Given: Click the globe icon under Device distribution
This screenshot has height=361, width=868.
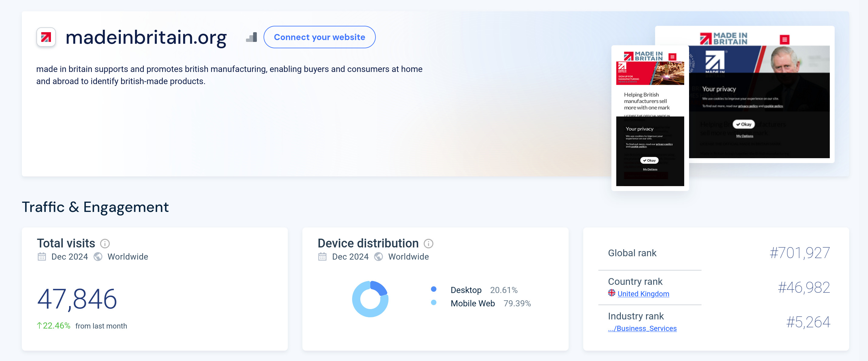Looking at the screenshot, I should (x=379, y=257).
